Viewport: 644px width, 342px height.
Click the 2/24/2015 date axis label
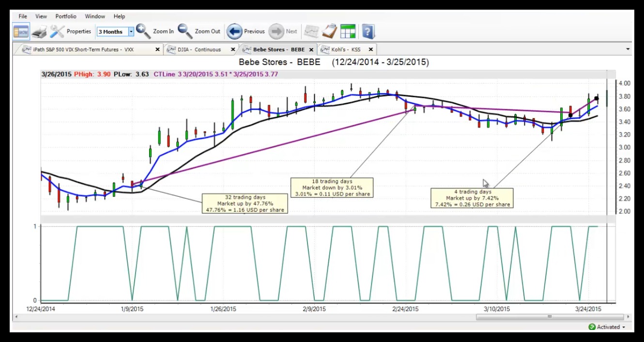point(405,309)
